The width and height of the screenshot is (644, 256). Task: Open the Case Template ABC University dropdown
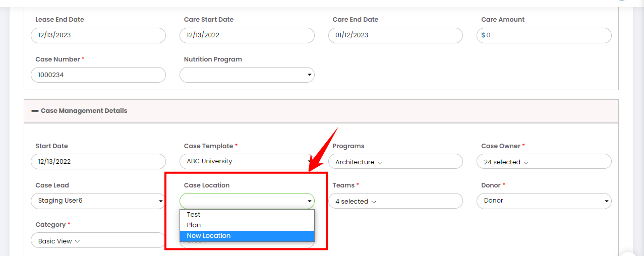(247, 161)
